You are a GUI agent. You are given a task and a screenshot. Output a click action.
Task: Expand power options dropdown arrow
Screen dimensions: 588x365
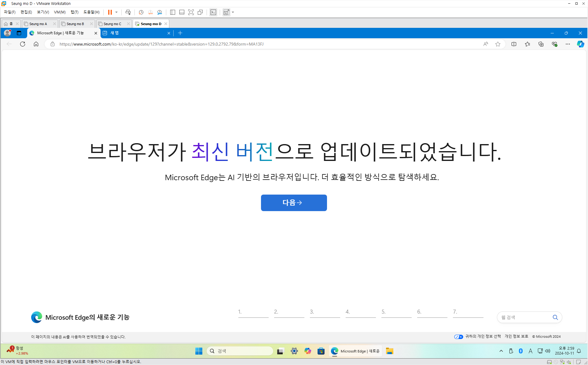(116, 12)
